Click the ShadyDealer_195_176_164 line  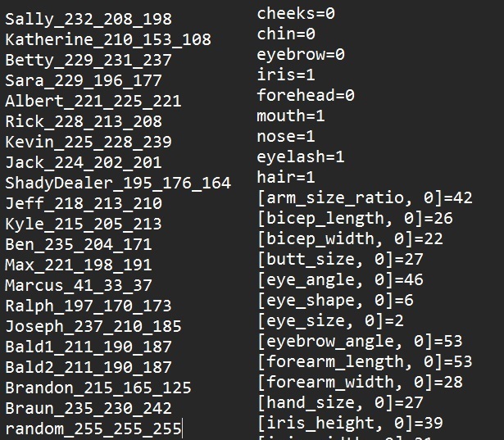(118, 183)
